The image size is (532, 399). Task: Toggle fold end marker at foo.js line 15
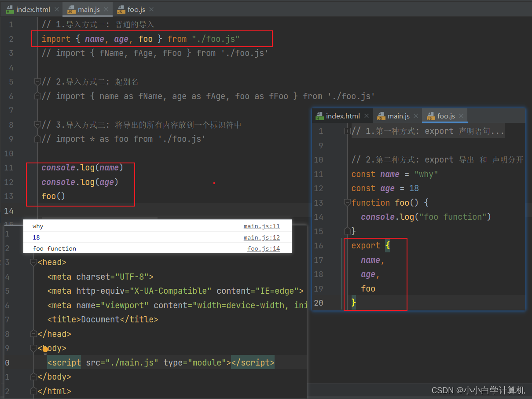click(347, 231)
